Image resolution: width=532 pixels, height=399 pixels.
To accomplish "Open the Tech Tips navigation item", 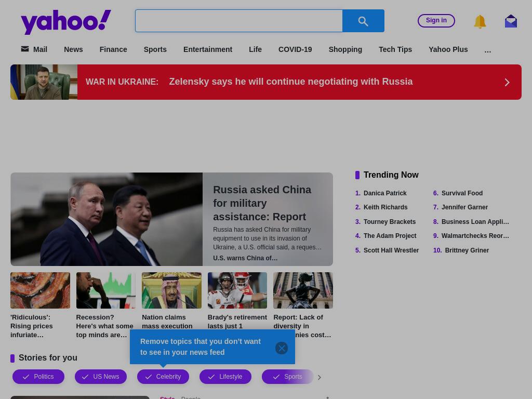I will pos(395,49).
